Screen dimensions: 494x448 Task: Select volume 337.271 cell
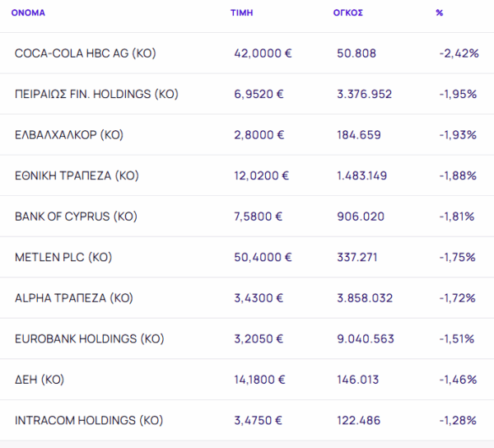(x=357, y=257)
